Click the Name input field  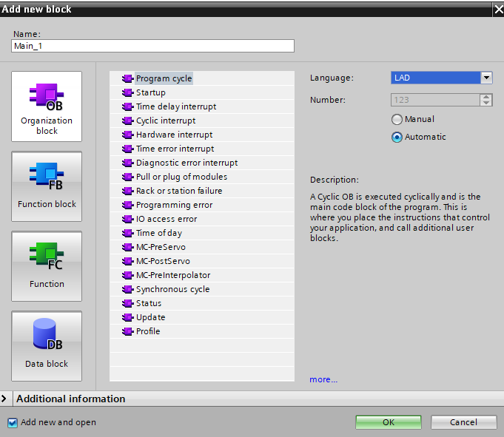pyautogui.click(x=153, y=46)
